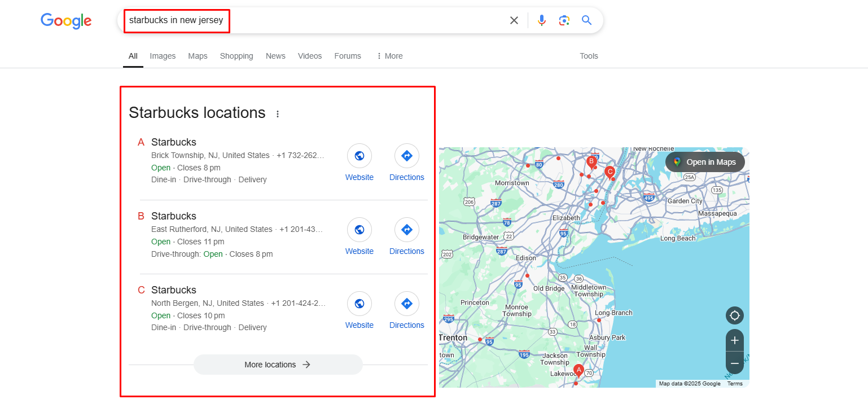Viewport: 868px width, 408px height.
Task: Open options menu beside Starbucks locations
Action: pyautogui.click(x=277, y=114)
